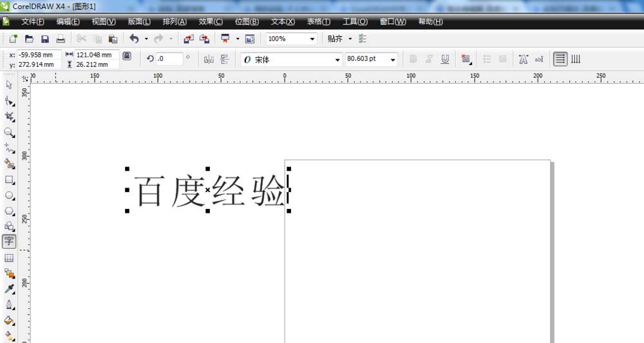Toggle drop cap formatting
Screen dimensions: 644x343
503,59
